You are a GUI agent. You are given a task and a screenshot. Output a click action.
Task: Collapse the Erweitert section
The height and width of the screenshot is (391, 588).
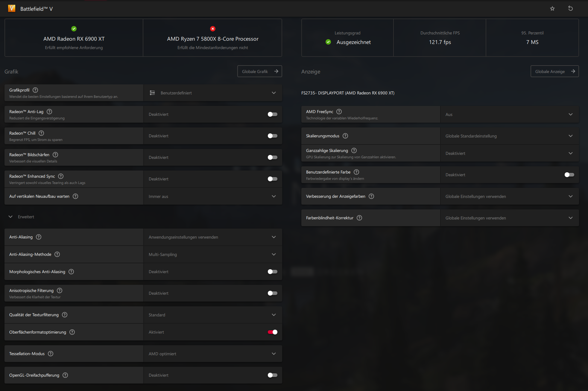pos(11,217)
